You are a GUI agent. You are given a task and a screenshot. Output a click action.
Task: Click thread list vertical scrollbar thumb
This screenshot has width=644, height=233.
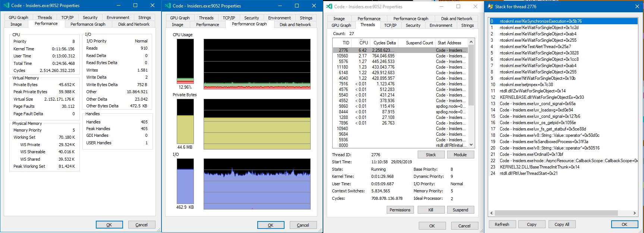(x=471, y=75)
